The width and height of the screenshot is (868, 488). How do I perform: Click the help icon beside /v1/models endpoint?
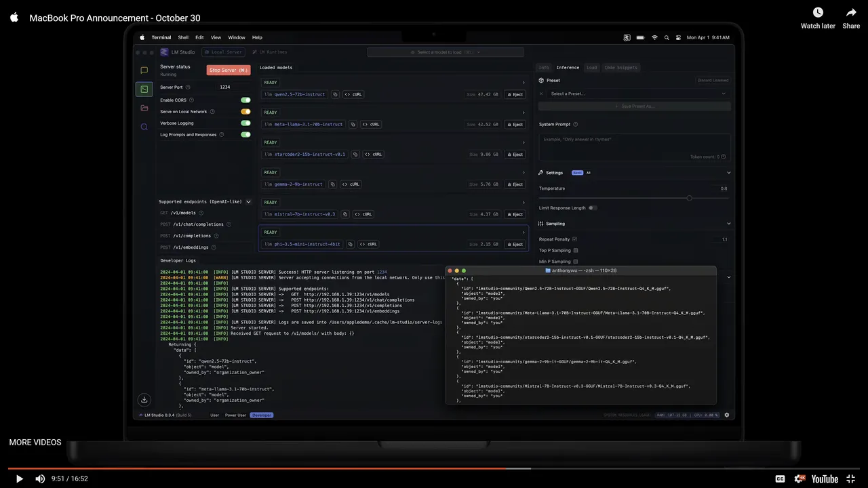[201, 213]
